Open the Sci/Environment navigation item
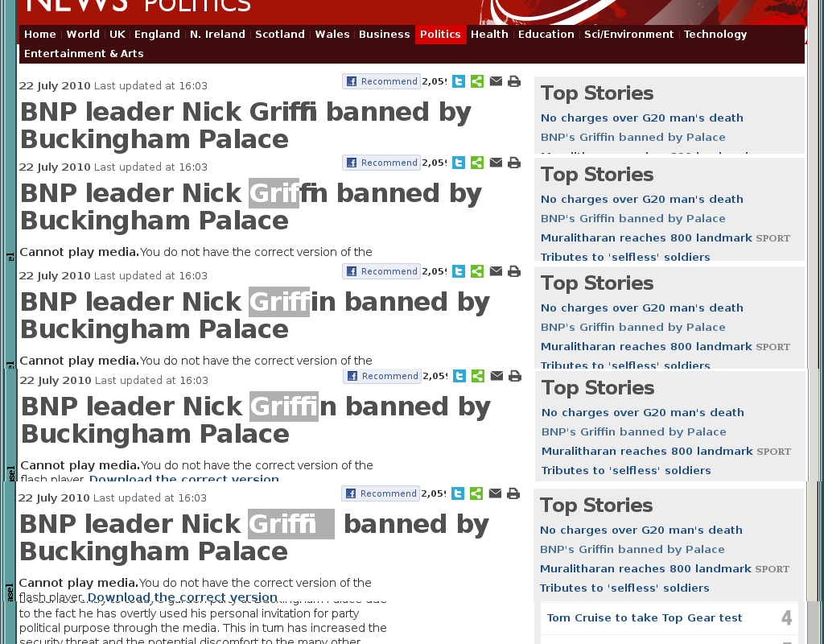The height and width of the screenshot is (644, 824). click(628, 34)
